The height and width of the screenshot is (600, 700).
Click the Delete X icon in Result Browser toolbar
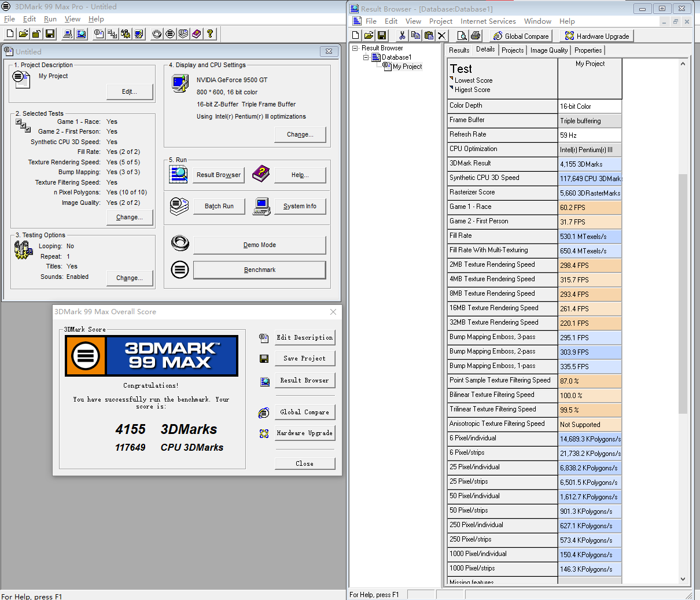click(x=442, y=36)
